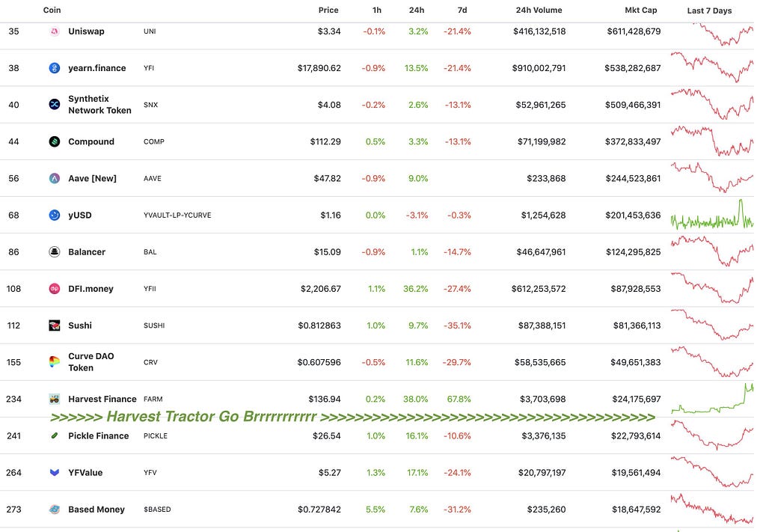This screenshot has height=532, width=766.
Task: Click the Synthetix Network Token icon
Action: (54, 105)
